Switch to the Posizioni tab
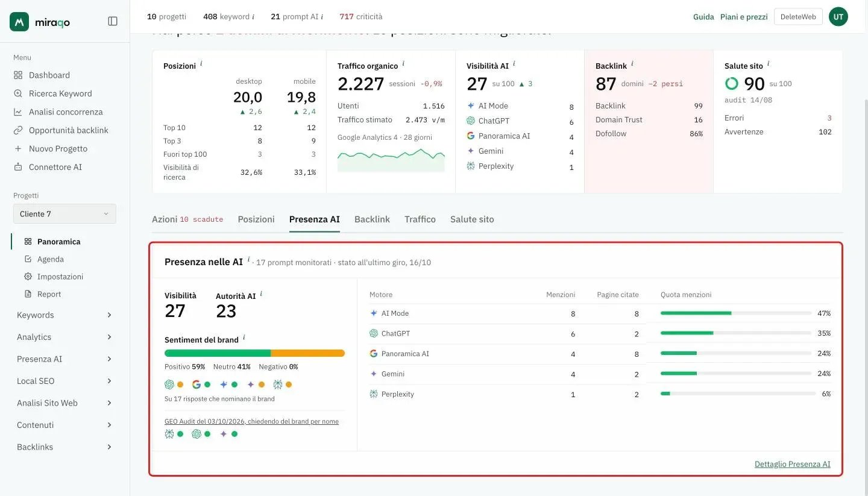The image size is (868, 496). [256, 219]
